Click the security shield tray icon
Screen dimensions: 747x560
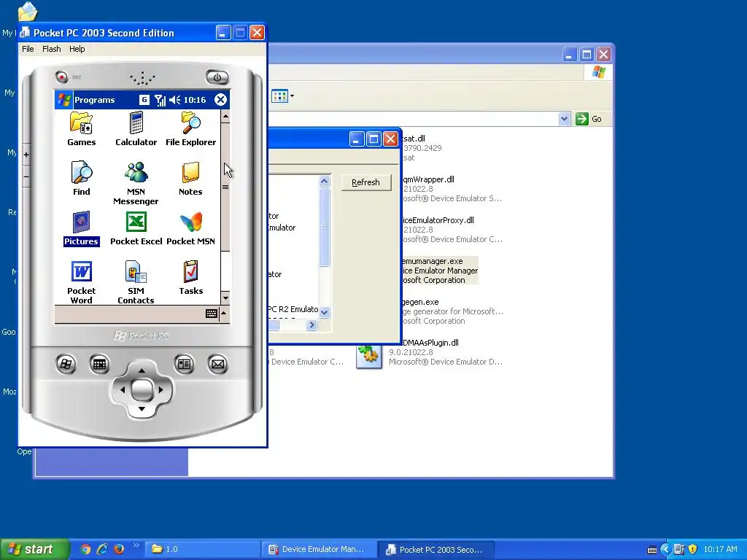point(693,549)
